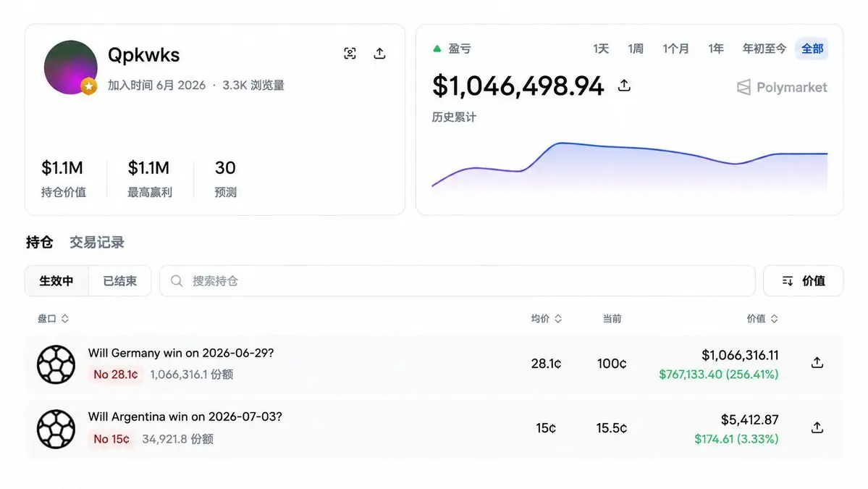Viewport: 868px width, 489px height.
Task: Switch to 已结束 closed positions
Action: click(x=119, y=281)
